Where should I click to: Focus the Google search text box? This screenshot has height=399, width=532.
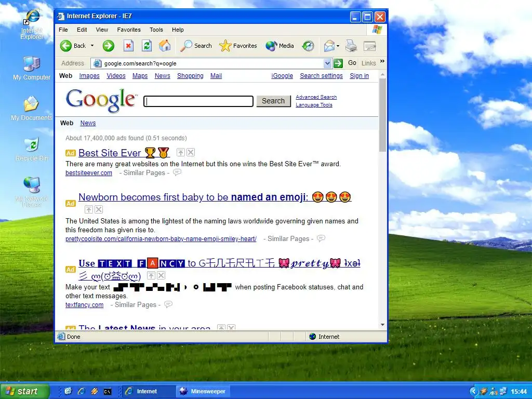198,101
